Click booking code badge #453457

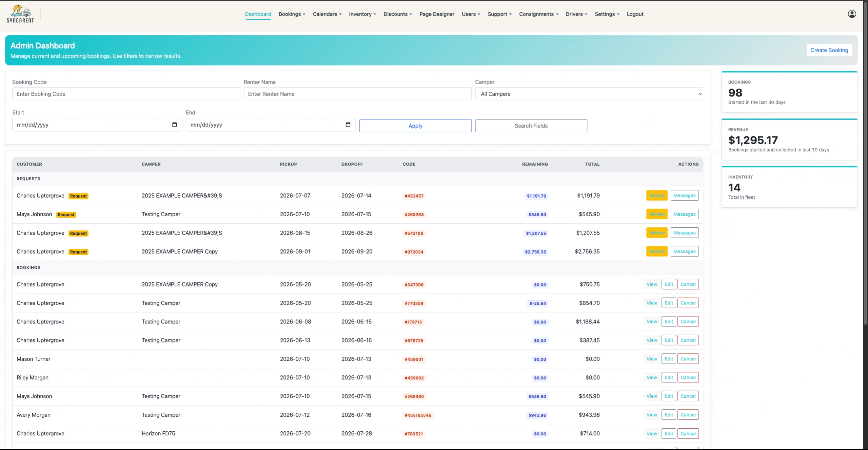coord(414,196)
